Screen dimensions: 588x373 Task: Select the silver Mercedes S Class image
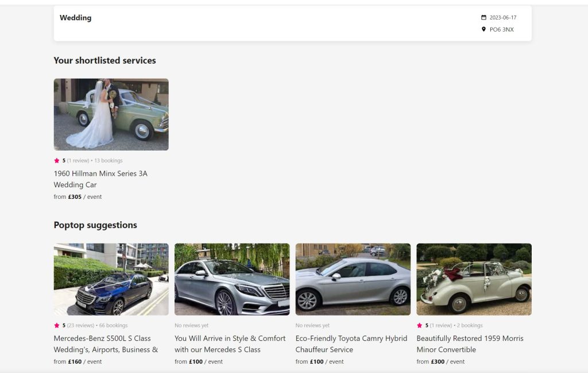[x=232, y=279]
